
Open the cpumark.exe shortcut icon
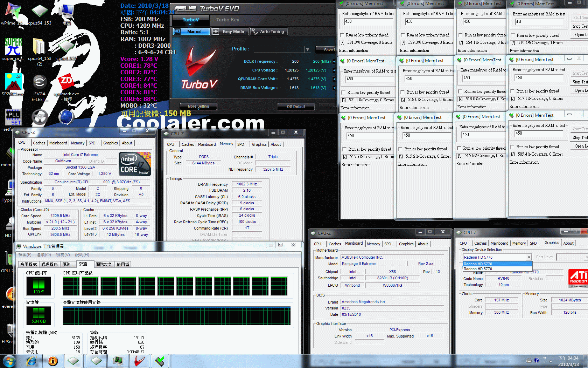[x=66, y=87]
